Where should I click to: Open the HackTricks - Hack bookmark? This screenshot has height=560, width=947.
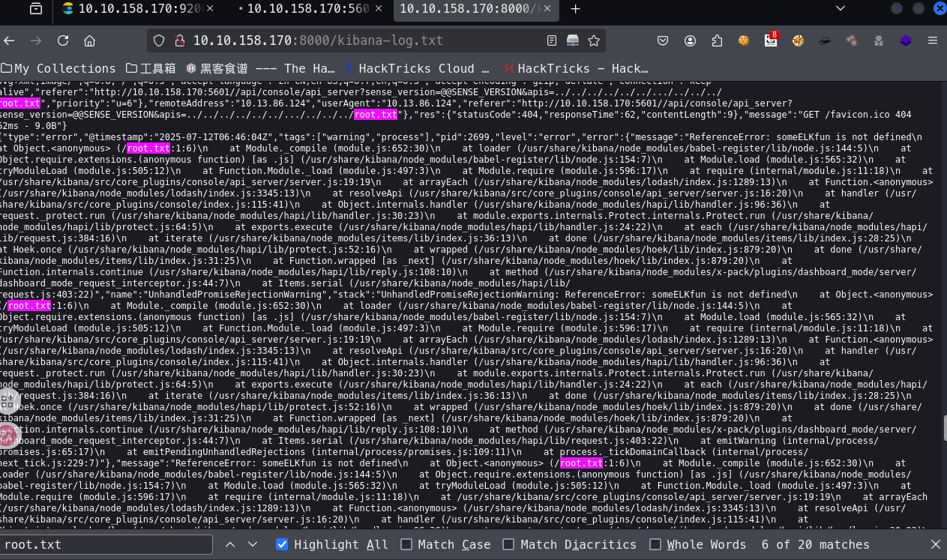click(x=576, y=68)
